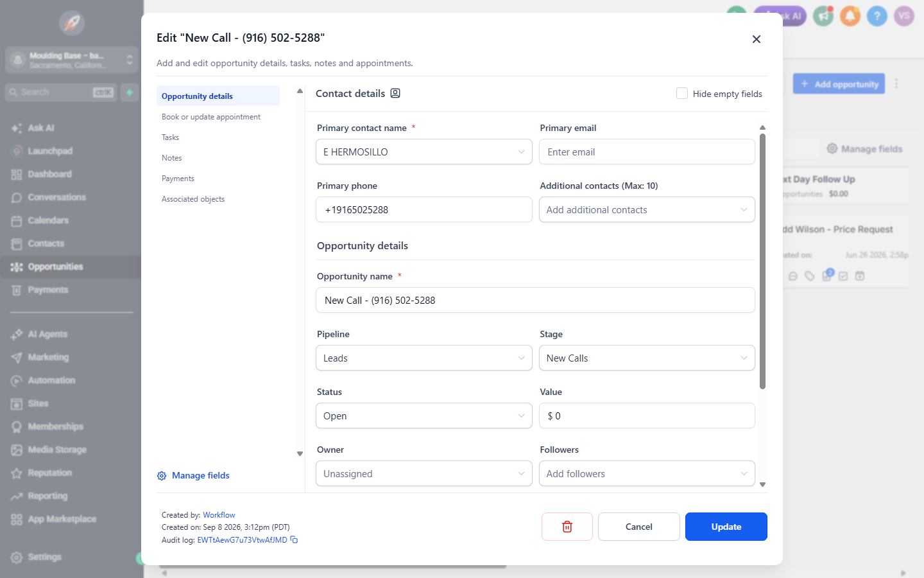
Task: Open the Pipeline dropdown showing Leads
Action: coord(424,358)
